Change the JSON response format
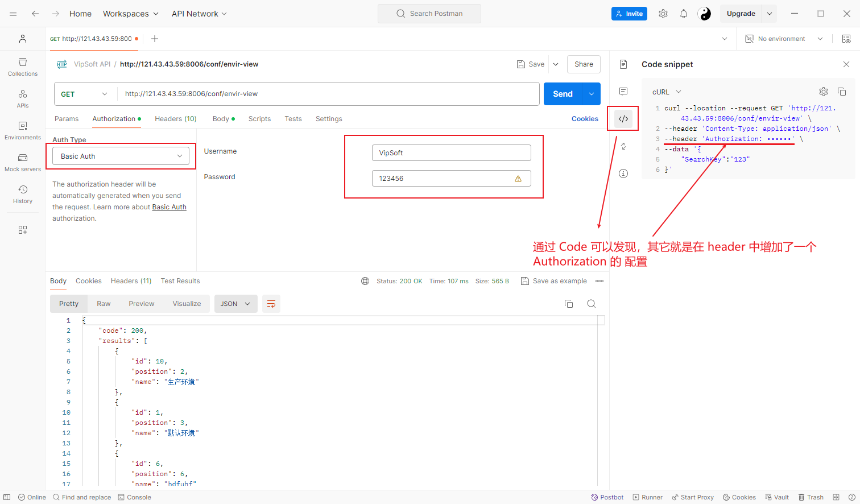Screen dimensions: 860x504 pyautogui.click(x=235, y=304)
